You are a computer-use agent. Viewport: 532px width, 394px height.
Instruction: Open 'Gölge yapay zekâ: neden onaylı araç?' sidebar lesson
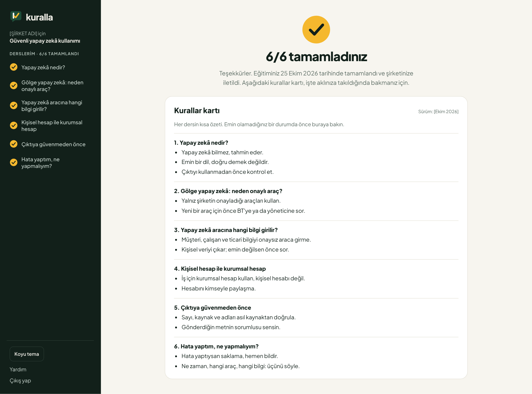pyautogui.click(x=52, y=86)
